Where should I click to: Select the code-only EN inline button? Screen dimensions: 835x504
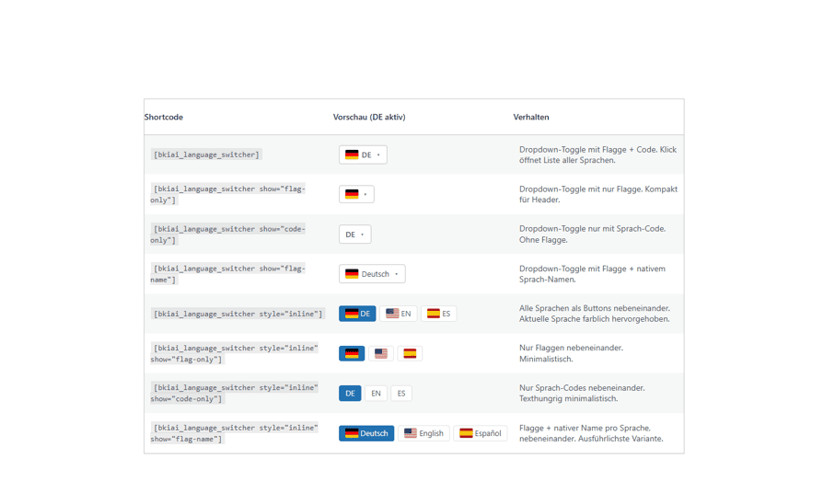click(x=376, y=394)
